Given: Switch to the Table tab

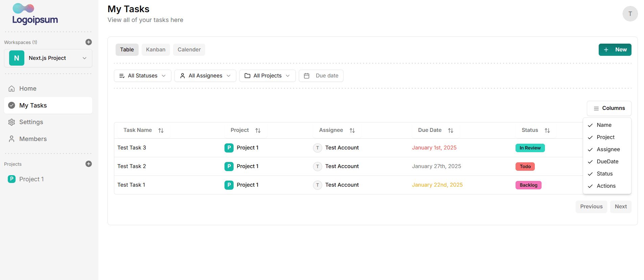Looking at the screenshot, I should pos(127,50).
